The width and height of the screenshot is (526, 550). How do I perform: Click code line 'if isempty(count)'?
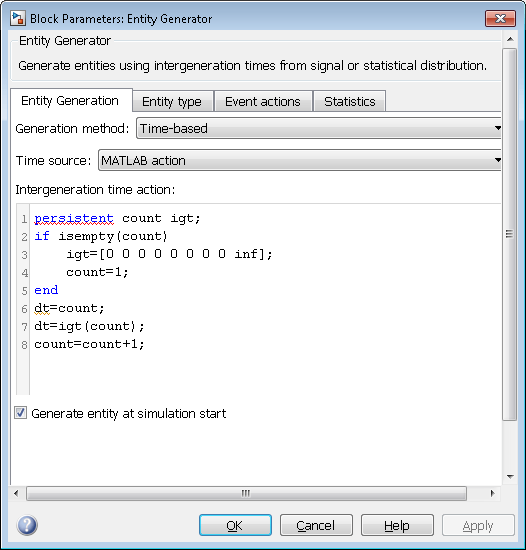pyautogui.click(x=101, y=236)
